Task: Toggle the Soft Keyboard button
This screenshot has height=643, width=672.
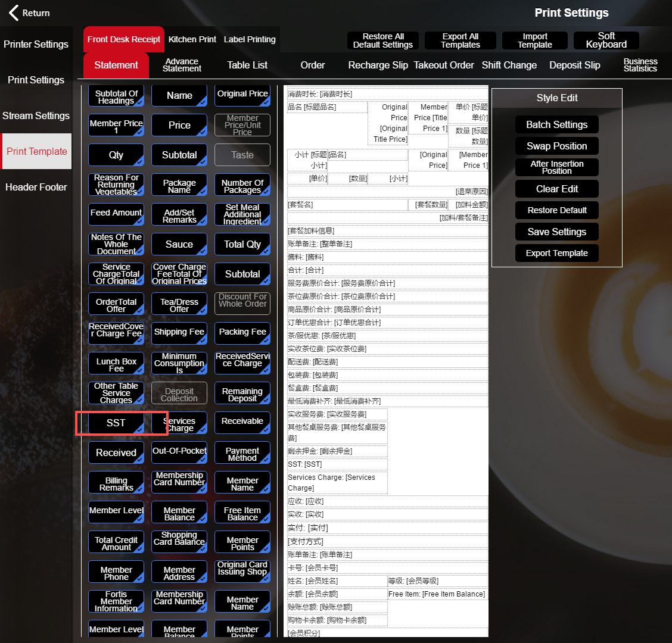Action: pos(606,40)
